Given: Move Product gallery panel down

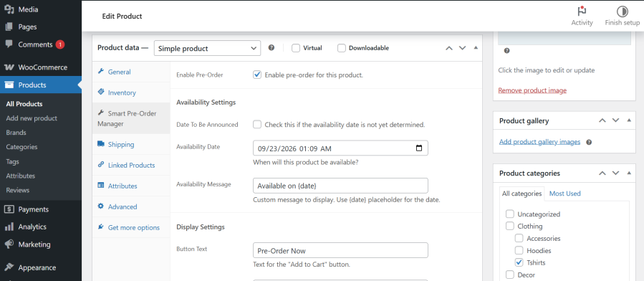Looking at the screenshot, I should (615, 120).
